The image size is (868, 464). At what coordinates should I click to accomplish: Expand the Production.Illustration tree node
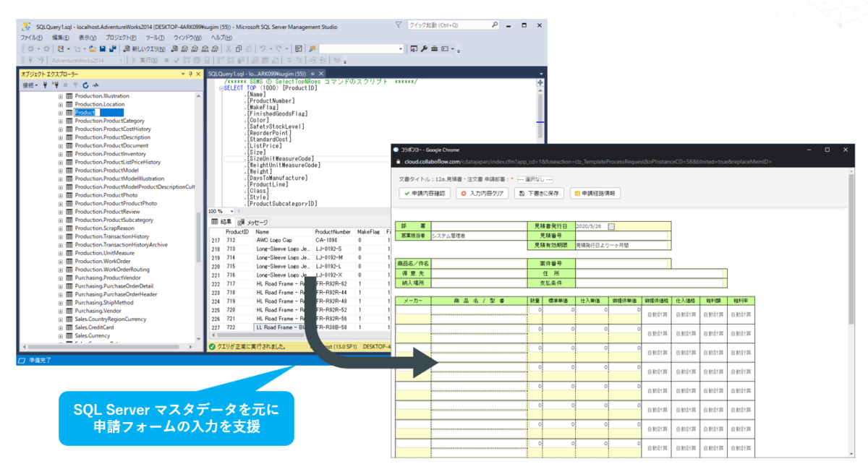pos(61,96)
